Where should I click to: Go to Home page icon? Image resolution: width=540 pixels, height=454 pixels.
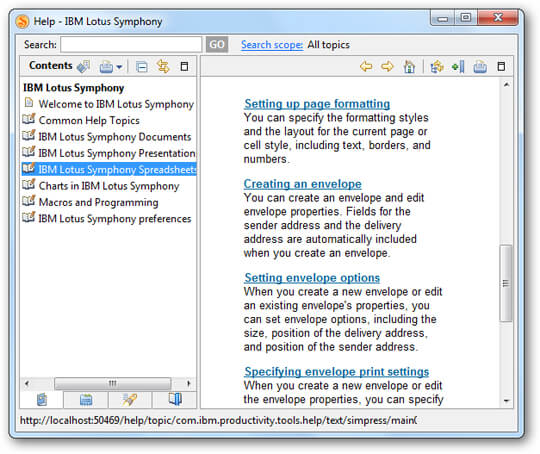point(409,66)
